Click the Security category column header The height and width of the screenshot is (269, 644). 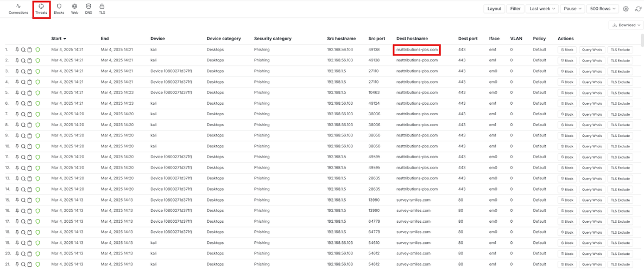[273, 39]
